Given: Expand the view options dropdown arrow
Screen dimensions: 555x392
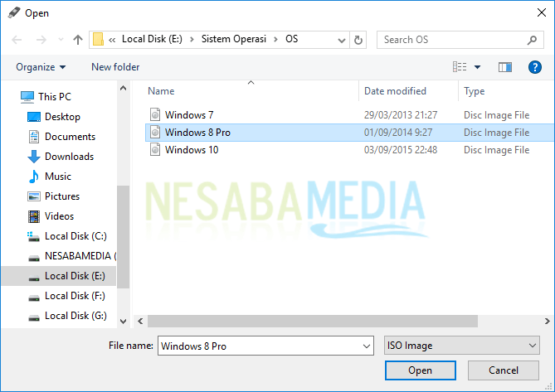Looking at the screenshot, I should pos(477,67).
